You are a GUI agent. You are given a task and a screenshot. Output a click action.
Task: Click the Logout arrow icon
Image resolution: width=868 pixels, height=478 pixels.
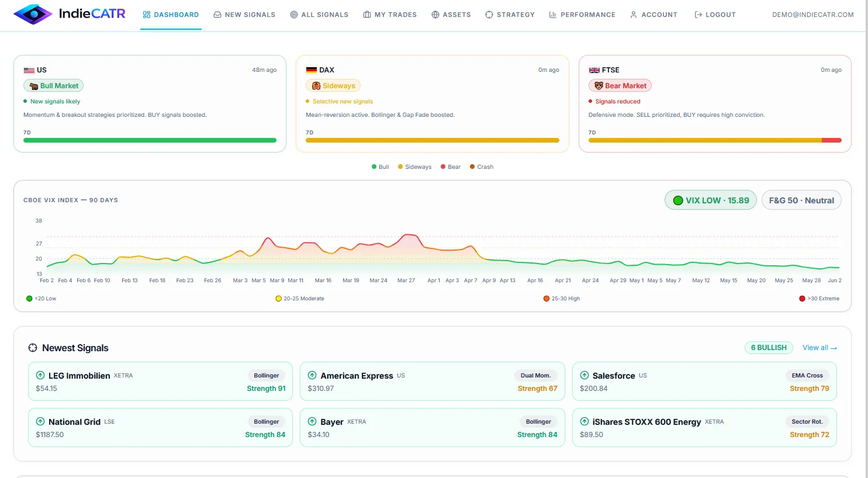698,15
